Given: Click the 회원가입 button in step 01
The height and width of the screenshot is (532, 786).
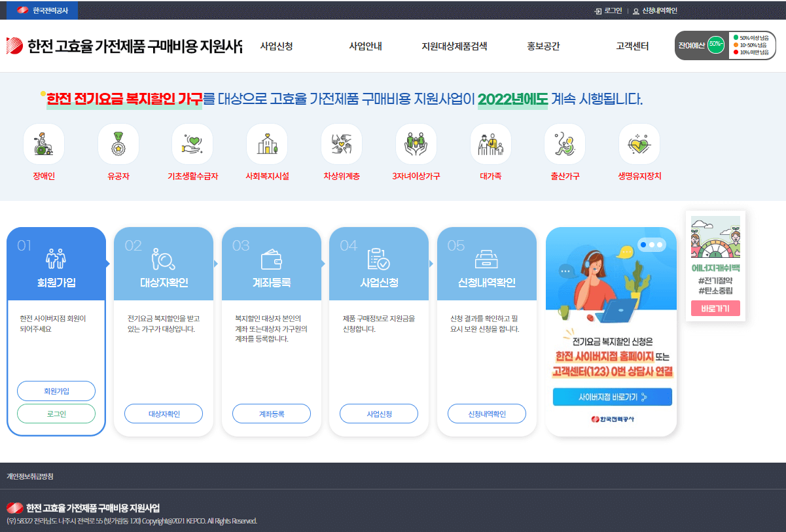Looking at the screenshot, I should (56, 391).
